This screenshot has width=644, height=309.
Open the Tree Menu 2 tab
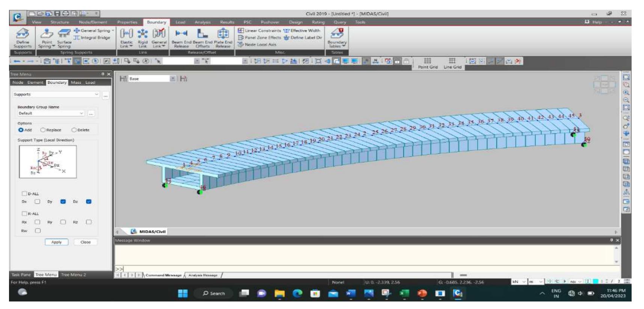click(74, 275)
